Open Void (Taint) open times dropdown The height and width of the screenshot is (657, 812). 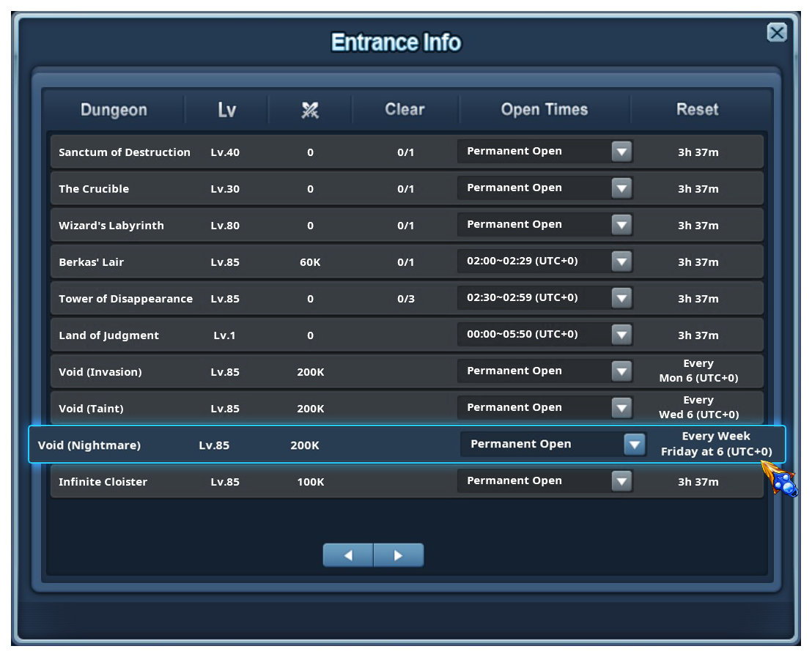click(621, 408)
